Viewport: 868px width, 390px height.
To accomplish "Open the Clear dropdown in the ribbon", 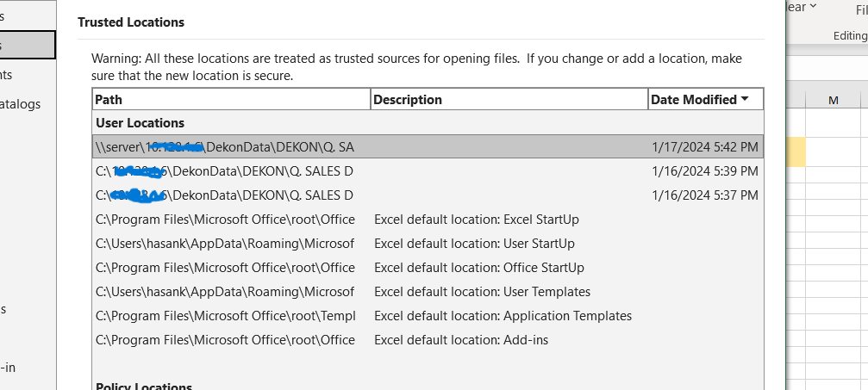I will point(802,8).
